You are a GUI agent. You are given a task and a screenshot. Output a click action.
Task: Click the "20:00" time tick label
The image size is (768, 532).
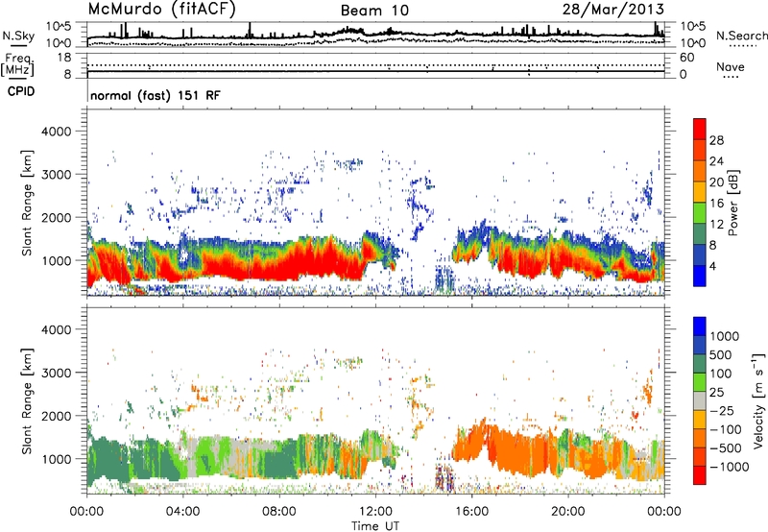point(568,512)
